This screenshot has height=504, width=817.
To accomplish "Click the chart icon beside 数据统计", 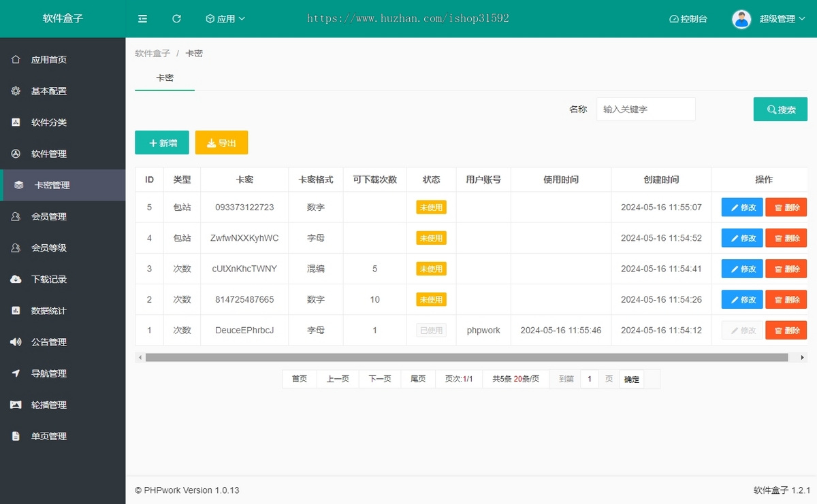I will 16,311.
